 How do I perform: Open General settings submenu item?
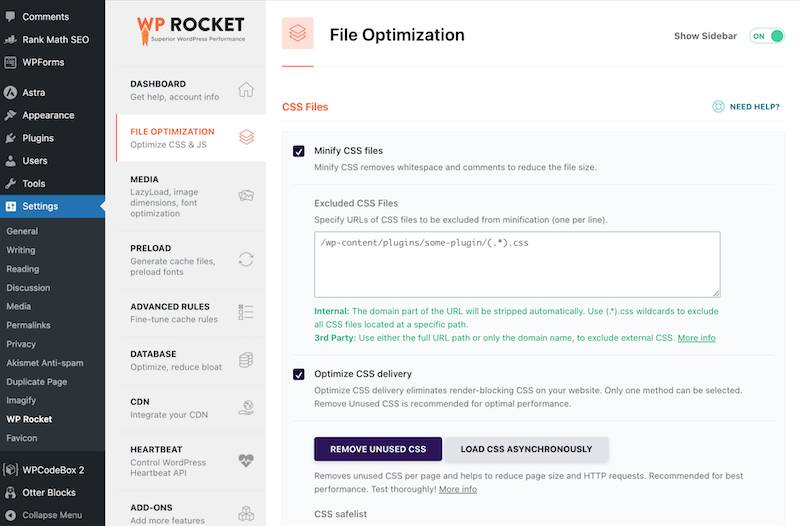click(22, 231)
